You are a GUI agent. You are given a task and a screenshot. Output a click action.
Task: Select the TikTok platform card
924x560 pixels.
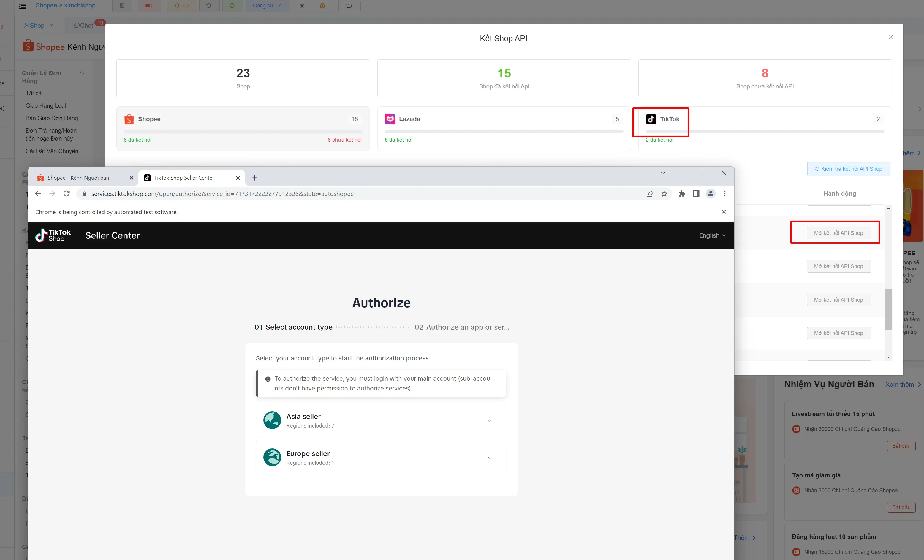(765, 128)
